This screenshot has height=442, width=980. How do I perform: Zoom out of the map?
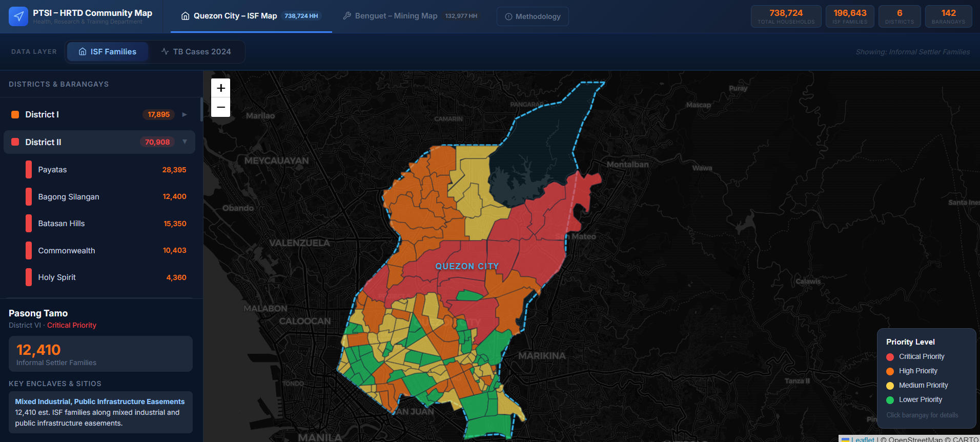point(221,107)
